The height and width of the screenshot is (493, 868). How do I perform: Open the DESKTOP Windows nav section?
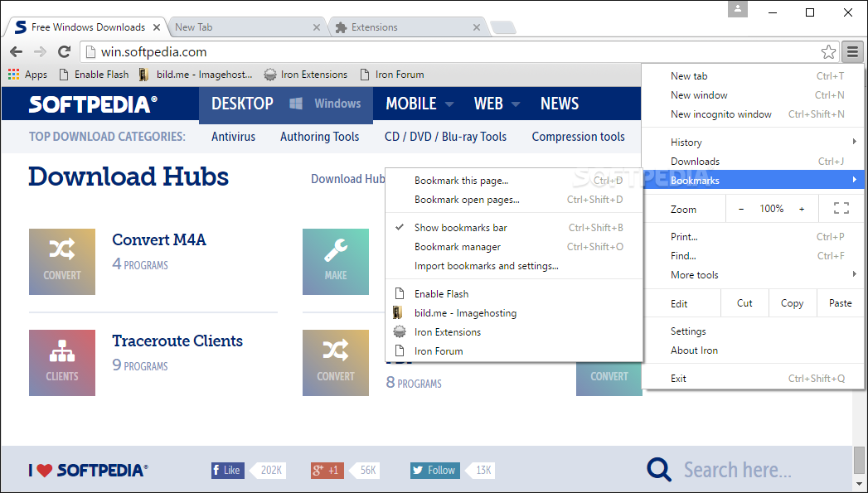286,104
